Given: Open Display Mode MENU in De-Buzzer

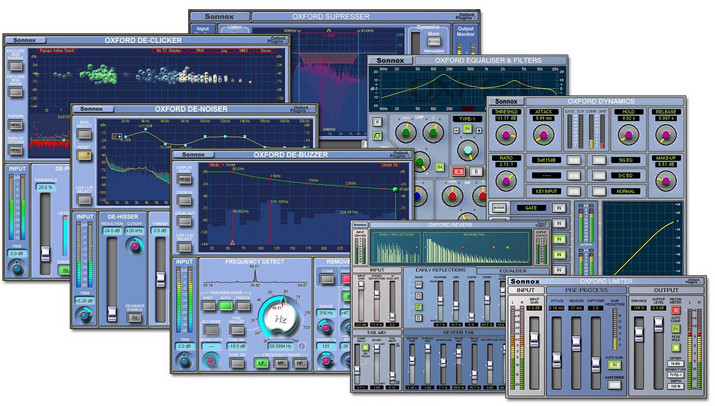Looking at the screenshot, I should pyautogui.click(x=184, y=179).
